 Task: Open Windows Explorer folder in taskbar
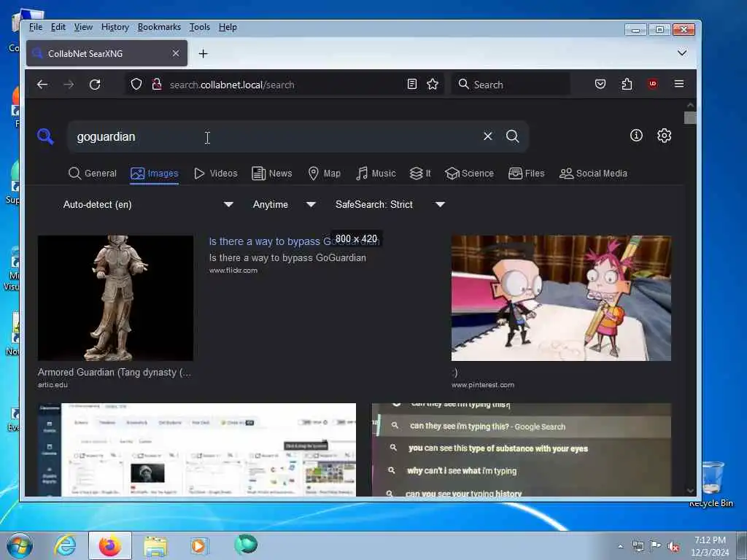pyautogui.click(x=155, y=545)
